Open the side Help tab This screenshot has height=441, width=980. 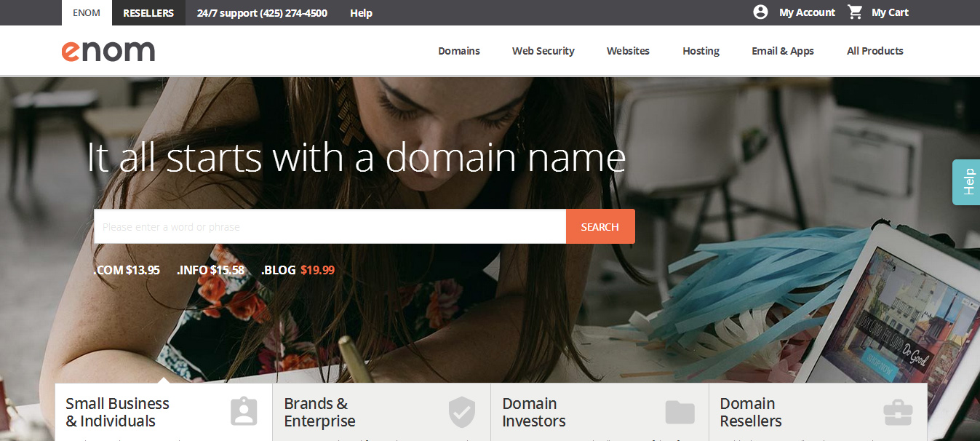[x=967, y=182]
